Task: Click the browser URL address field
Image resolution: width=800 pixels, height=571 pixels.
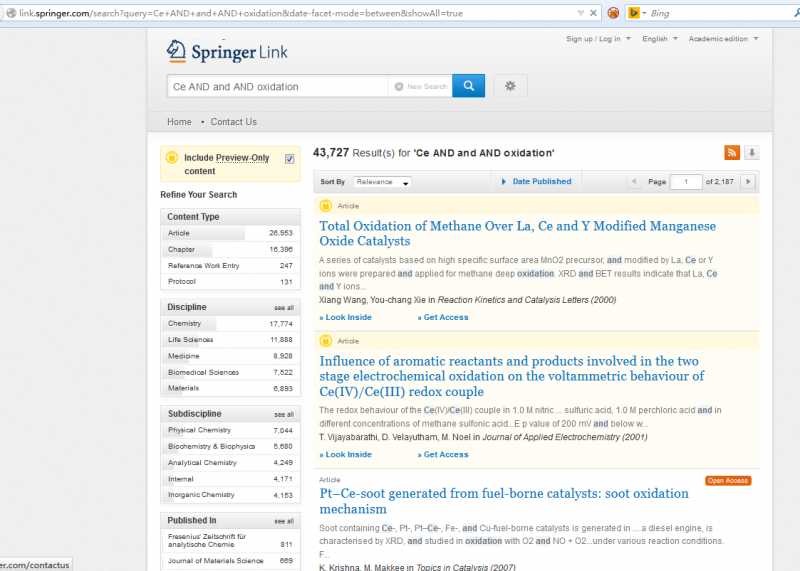Action: coord(296,13)
